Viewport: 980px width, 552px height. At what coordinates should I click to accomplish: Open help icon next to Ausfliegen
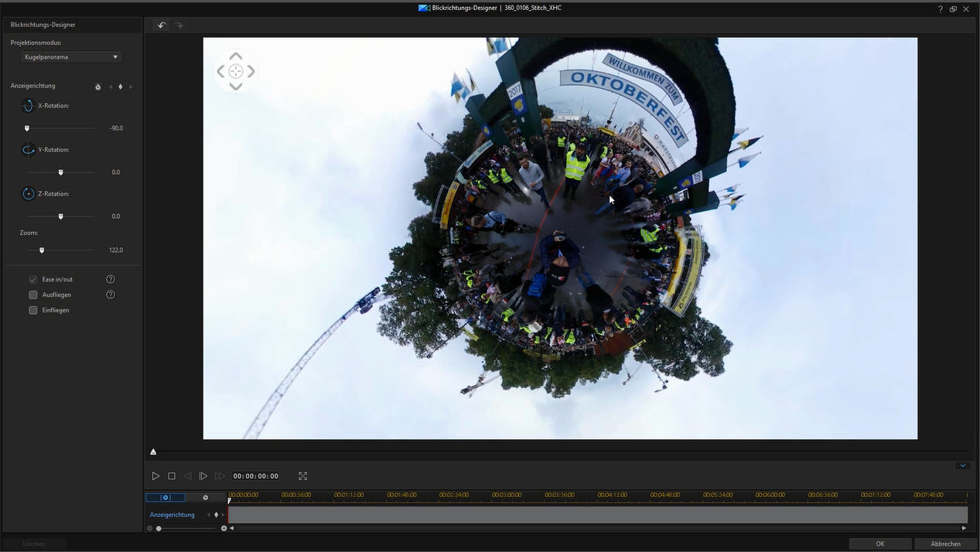click(x=111, y=295)
